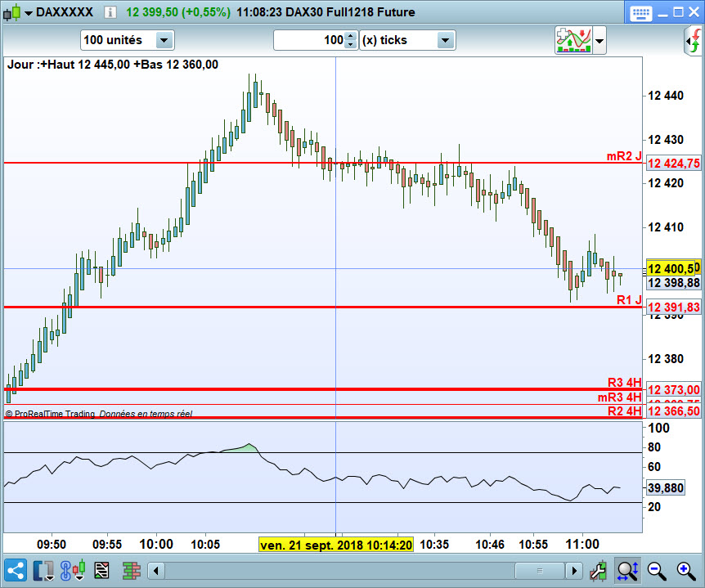
Task: Click the yellow date label 'ven. 21 sept. 2018 10:14:20'
Action: coord(336,545)
